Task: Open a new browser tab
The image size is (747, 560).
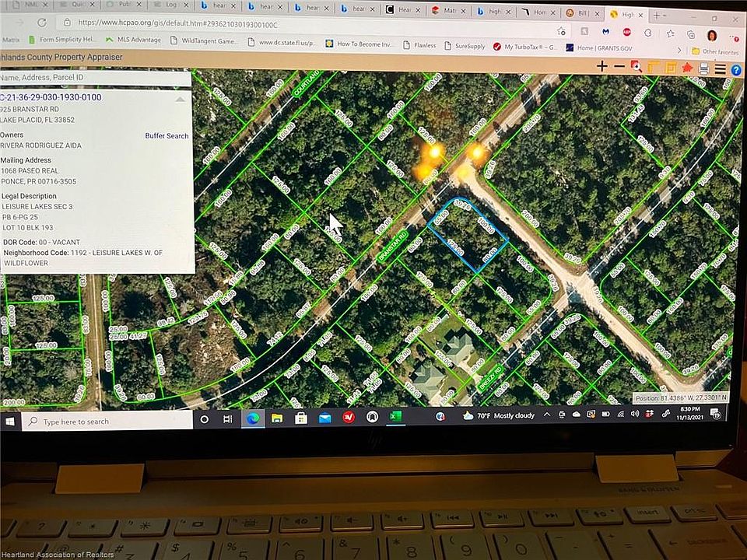Action: pyautogui.click(x=657, y=16)
